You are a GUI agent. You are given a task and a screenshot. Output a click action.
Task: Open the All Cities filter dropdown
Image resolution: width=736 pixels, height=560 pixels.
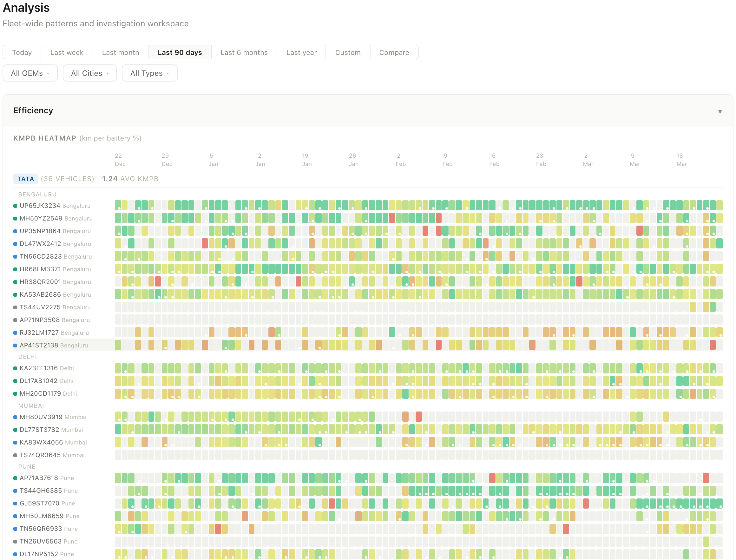89,73
